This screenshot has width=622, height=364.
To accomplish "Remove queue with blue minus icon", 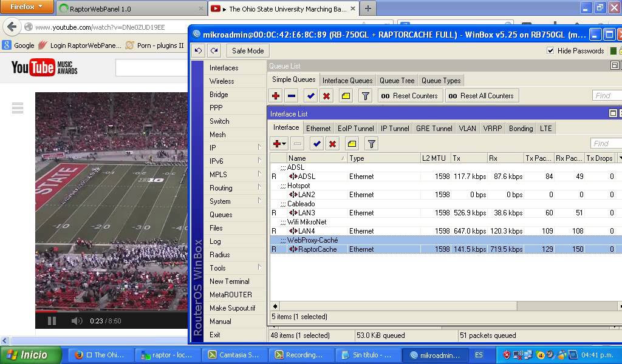I will pyautogui.click(x=292, y=96).
